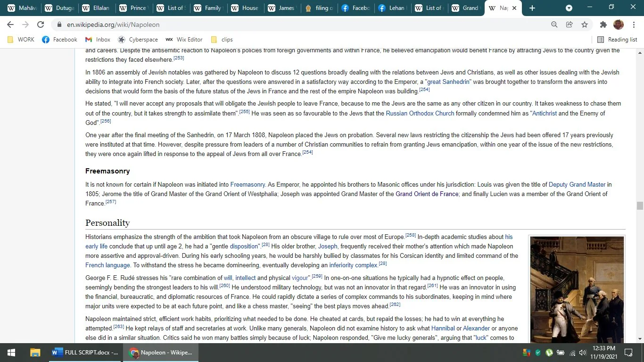Check battery status in the system tray

[x=561, y=353]
